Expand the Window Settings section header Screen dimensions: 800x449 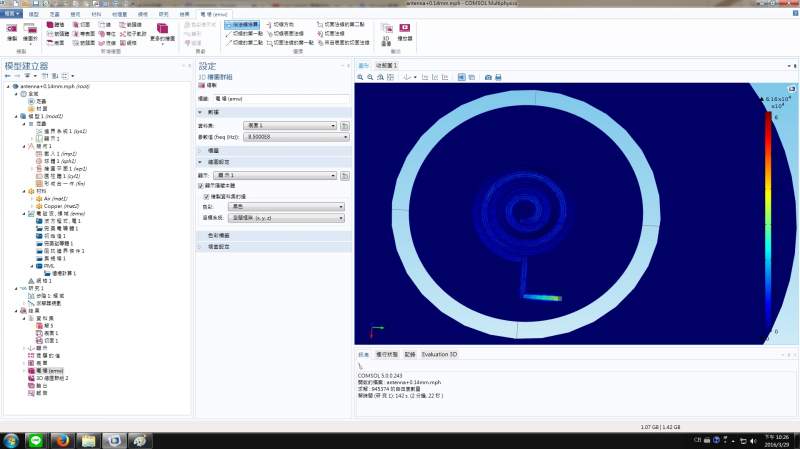[274, 246]
